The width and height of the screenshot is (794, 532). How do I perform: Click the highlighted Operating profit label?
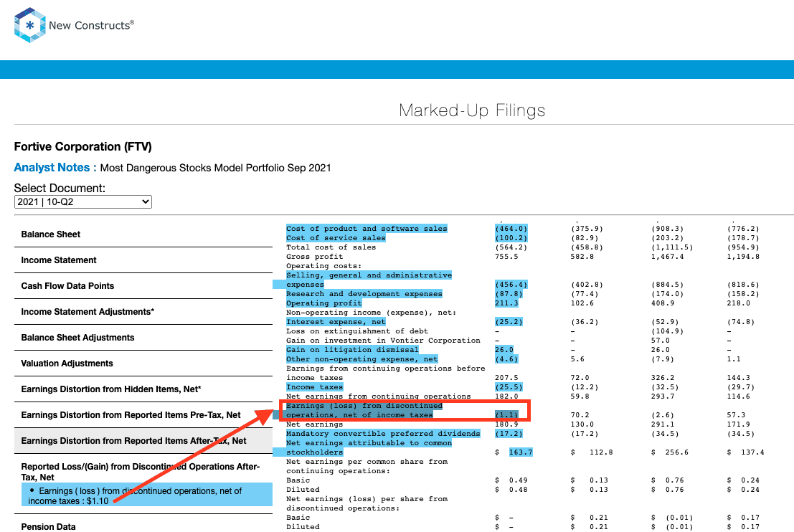pyautogui.click(x=324, y=303)
